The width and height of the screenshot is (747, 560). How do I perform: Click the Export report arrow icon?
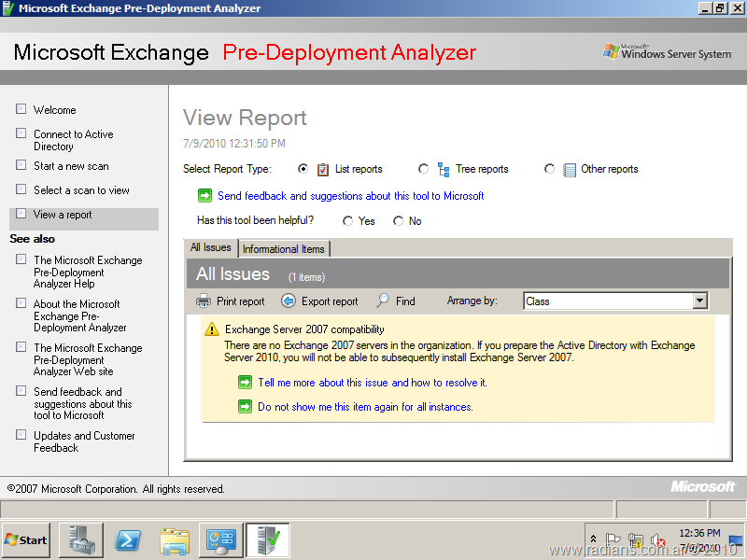pos(289,301)
